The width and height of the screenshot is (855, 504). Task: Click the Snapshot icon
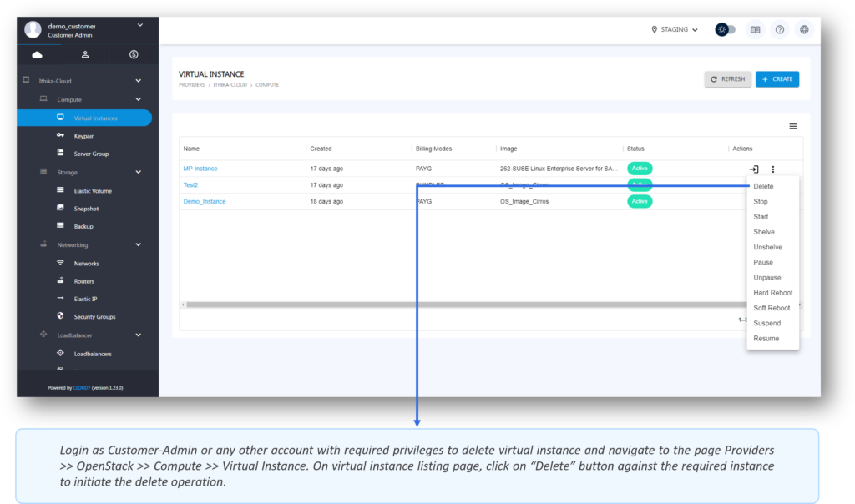[x=60, y=208]
